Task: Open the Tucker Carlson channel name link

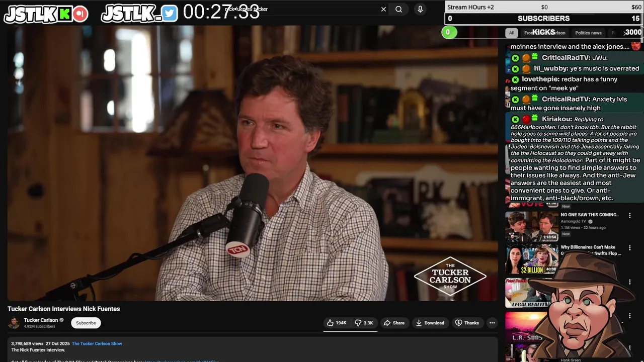Action: coord(41,320)
